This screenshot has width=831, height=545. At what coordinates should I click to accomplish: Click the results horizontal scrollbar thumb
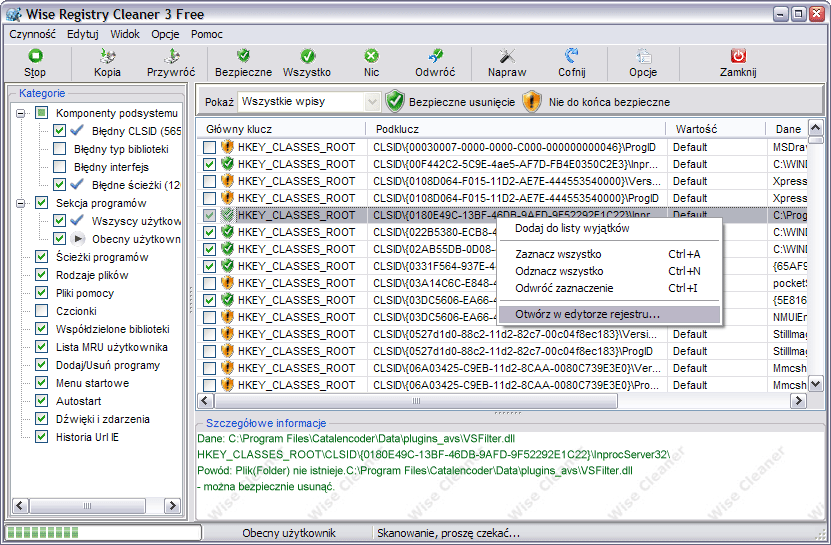click(416, 401)
